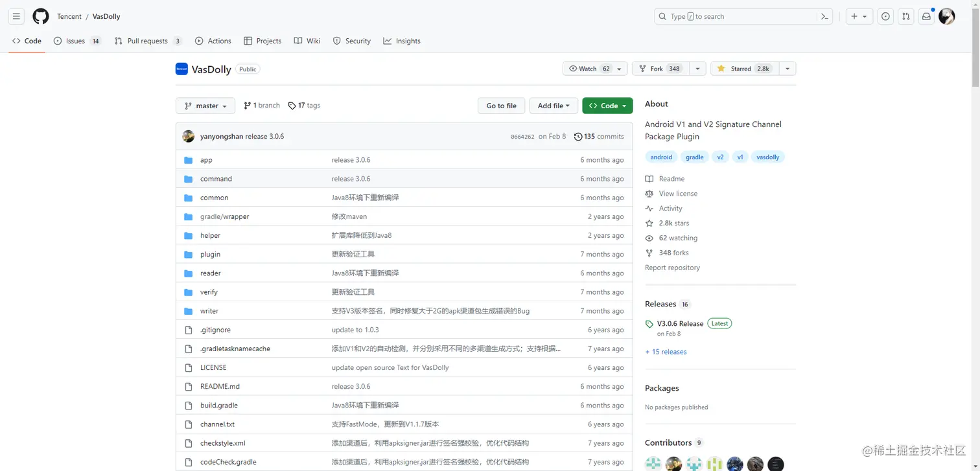
Task: Click the plus create-new icon
Action: [x=859, y=16]
